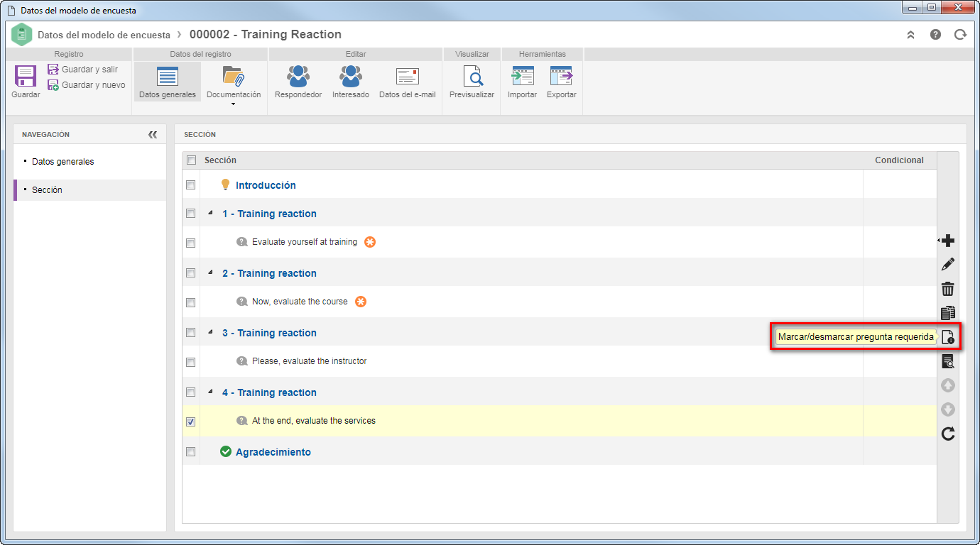Click required asterisk on Evaluate yourself
The image size is (980, 545).
370,242
